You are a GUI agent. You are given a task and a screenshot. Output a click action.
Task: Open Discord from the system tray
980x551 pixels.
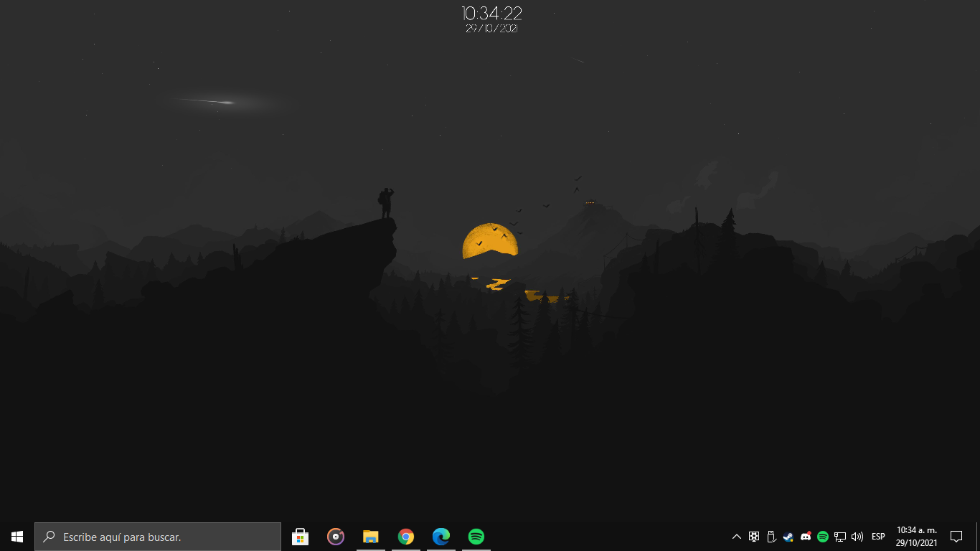pyautogui.click(x=806, y=537)
